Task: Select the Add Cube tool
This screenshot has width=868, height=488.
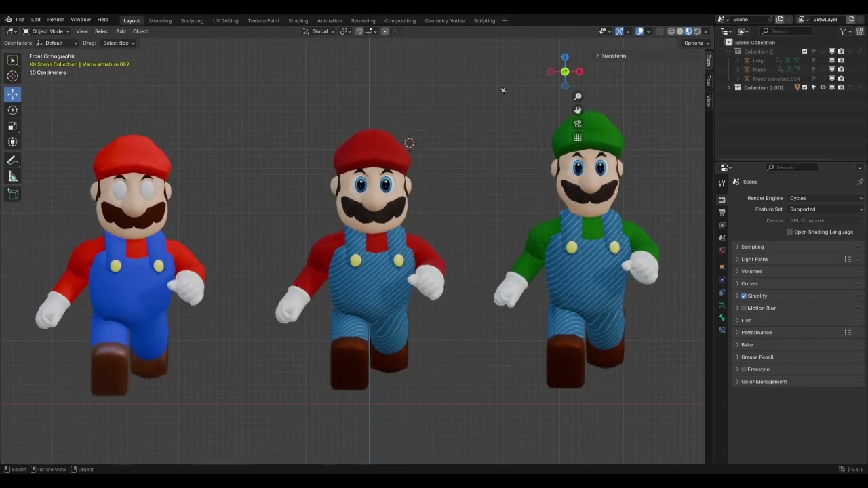Action: [12, 195]
